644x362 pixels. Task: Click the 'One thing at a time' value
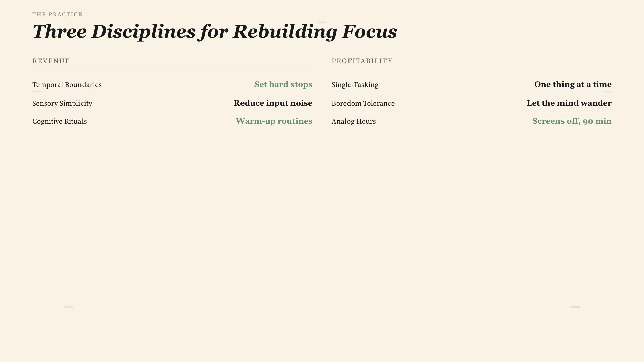coord(573,84)
